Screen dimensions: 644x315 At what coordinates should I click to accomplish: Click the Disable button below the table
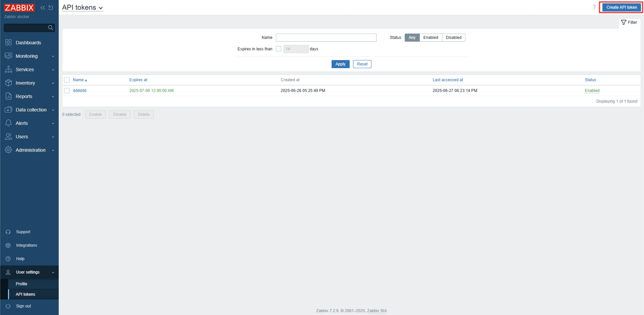click(x=120, y=114)
